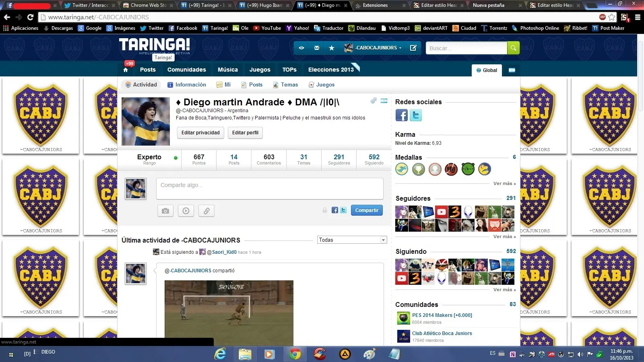Open Elecciones 2013 in navigation bar
644x362 pixels.
click(x=331, y=70)
